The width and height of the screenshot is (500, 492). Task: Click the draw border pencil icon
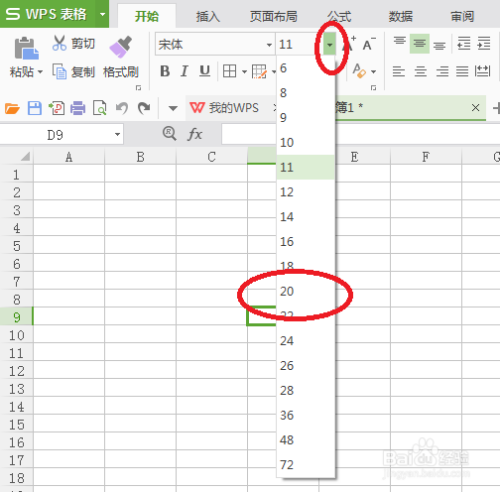[x=259, y=71]
